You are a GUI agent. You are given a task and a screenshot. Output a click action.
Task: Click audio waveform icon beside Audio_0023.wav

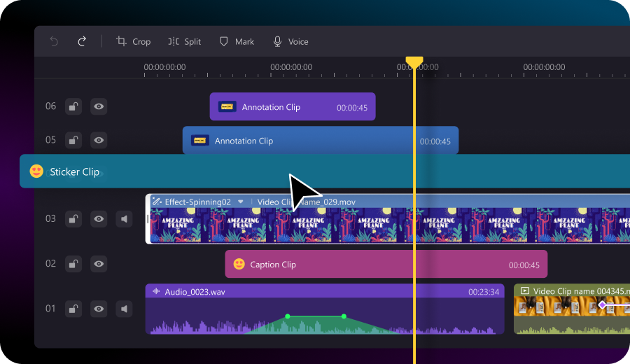[156, 291]
